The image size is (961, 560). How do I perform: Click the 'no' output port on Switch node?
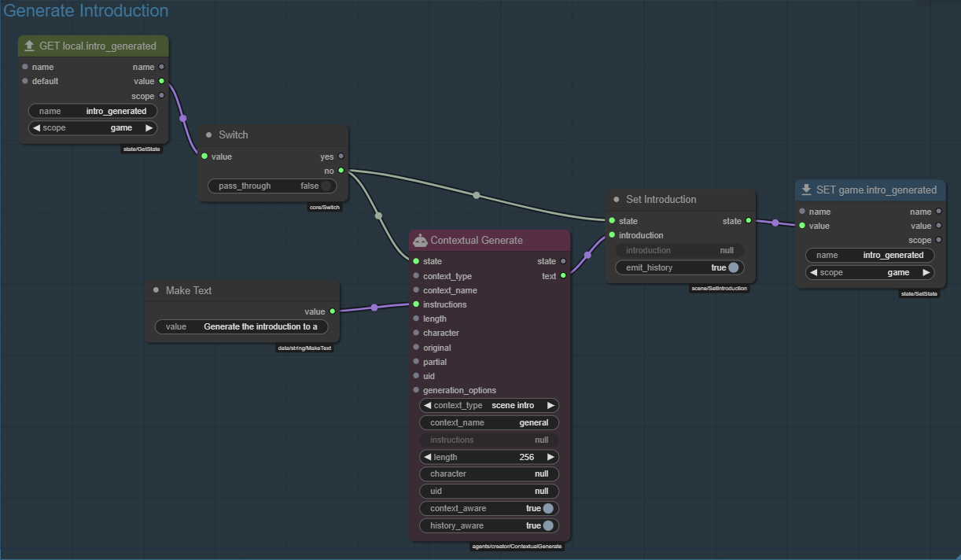click(x=341, y=171)
